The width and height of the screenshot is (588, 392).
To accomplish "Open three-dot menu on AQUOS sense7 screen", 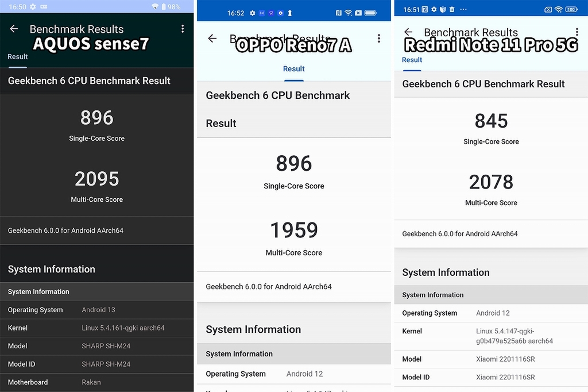I will click(183, 29).
